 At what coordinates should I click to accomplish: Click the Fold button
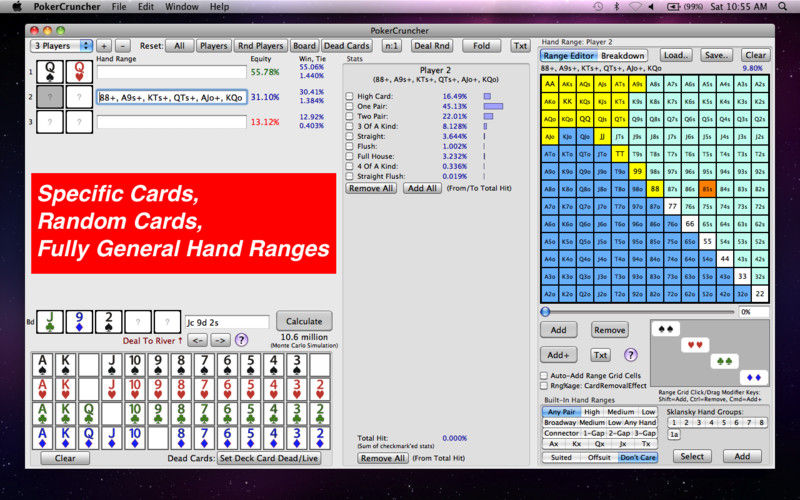tap(482, 45)
